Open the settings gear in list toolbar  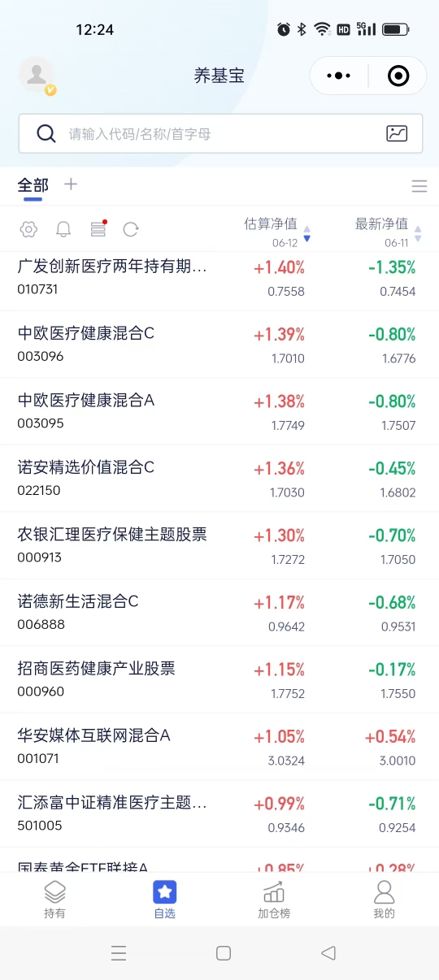[28, 229]
